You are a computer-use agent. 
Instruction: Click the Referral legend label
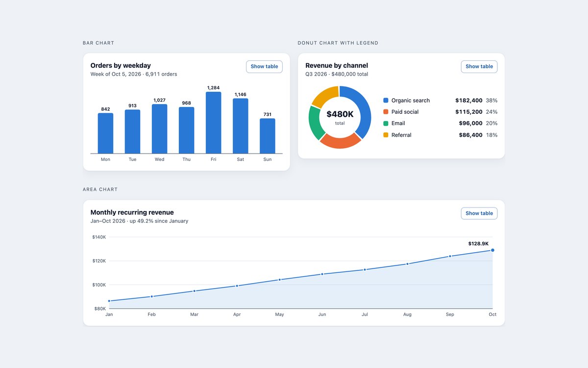[401, 135]
